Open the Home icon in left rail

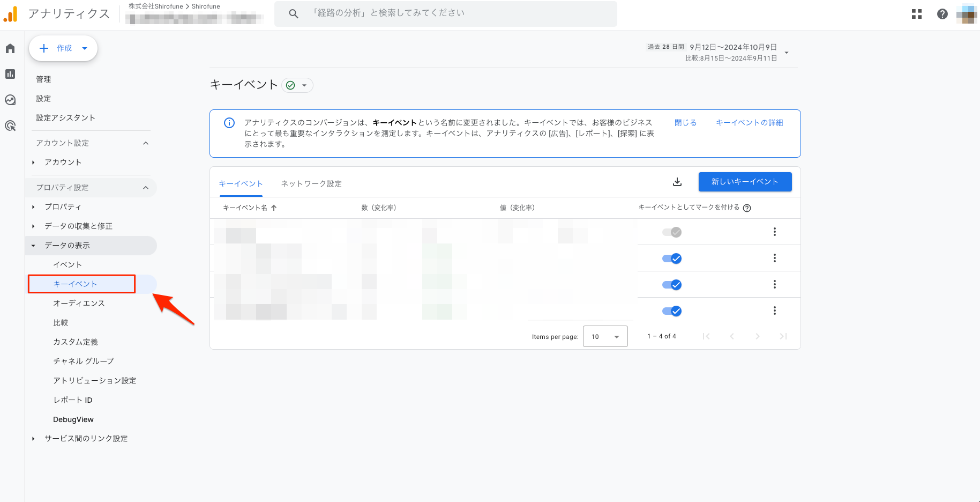pos(10,49)
